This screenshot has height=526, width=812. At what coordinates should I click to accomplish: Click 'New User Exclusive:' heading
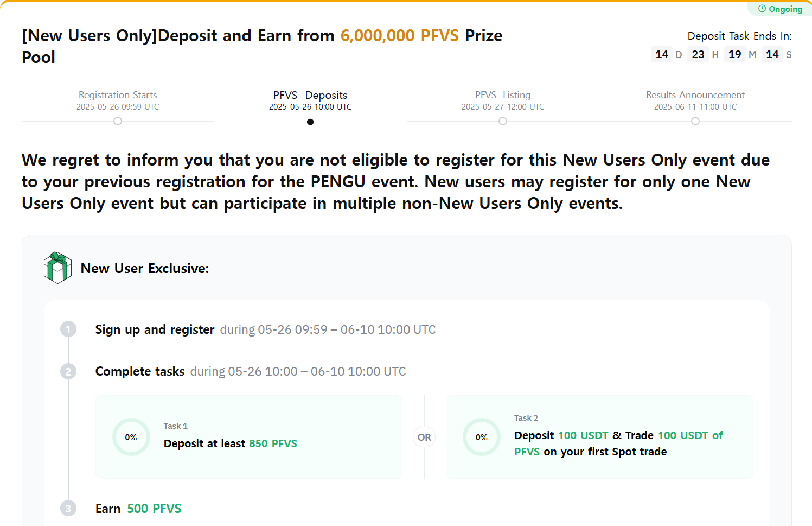[x=145, y=268]
